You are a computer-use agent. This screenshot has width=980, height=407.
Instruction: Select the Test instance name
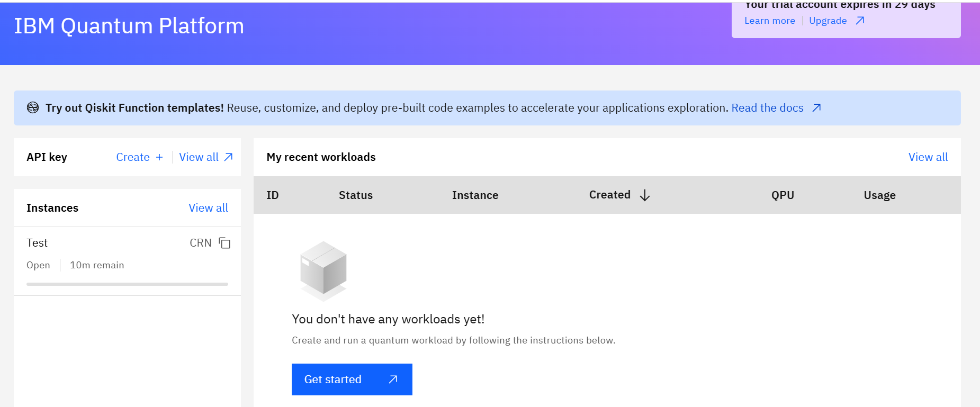(37, 243)
